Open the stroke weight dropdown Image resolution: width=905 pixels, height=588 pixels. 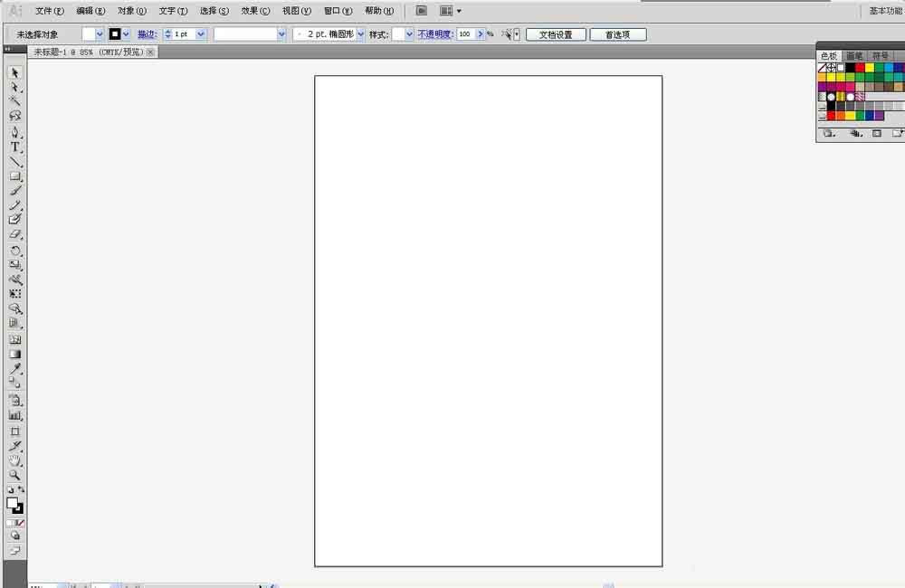click(200, 34)
